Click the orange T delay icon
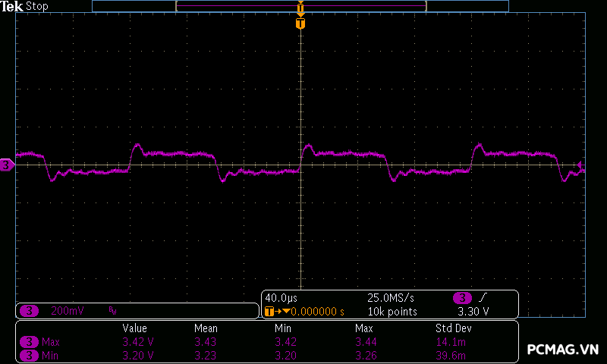The image size is (607, 364). (x=269, y=311)
